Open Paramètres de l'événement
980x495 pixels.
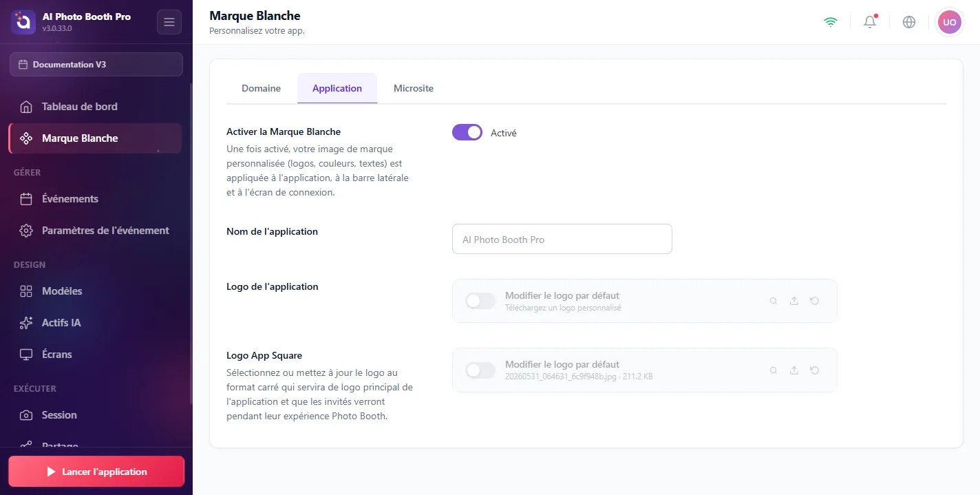[x=95, y=231]
